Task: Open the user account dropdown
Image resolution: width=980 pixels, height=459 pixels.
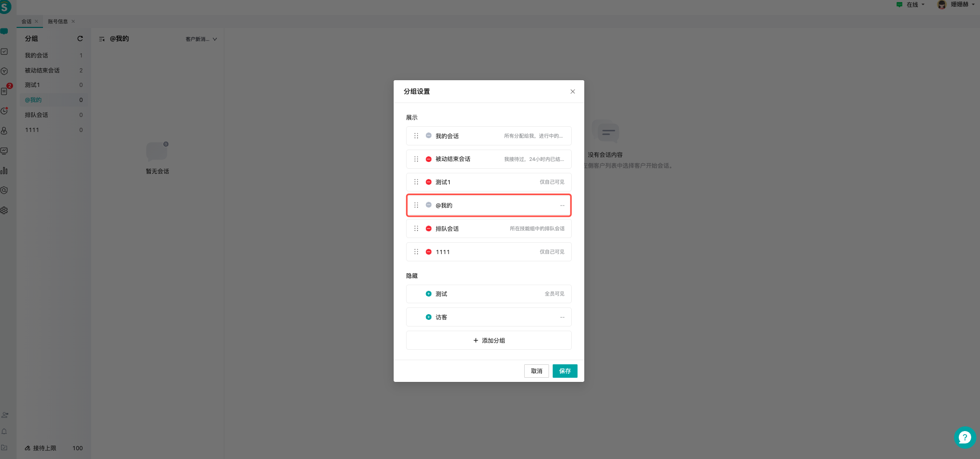Action: (x=956, y=5)
